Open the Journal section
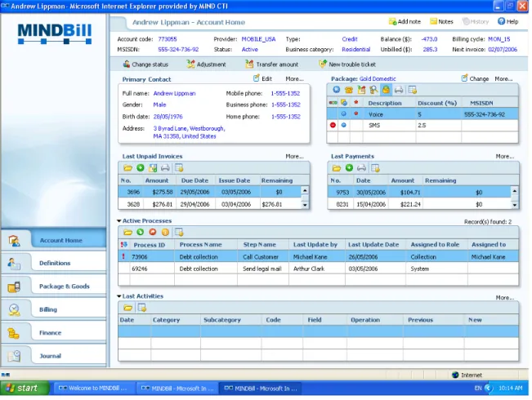The height and width of the screenshot is (400, 532). (50, 356)
